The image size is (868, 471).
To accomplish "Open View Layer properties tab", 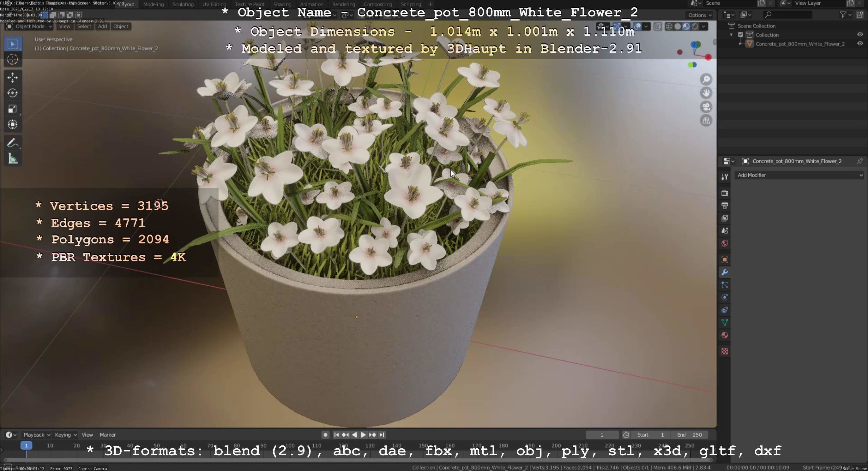I will tap(725, 218).
